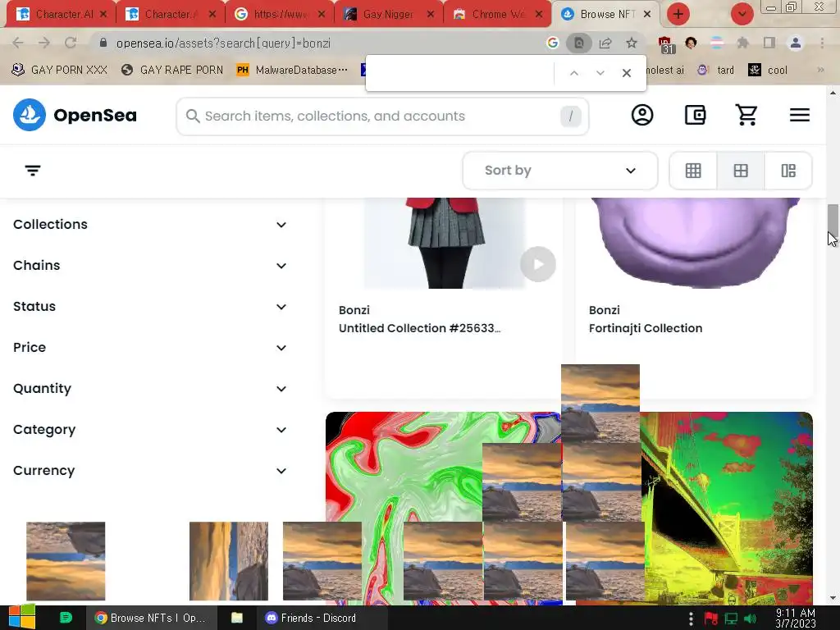View site info via the lock icon
Viewport: 840px width, 630px height.
coord(103,43)
